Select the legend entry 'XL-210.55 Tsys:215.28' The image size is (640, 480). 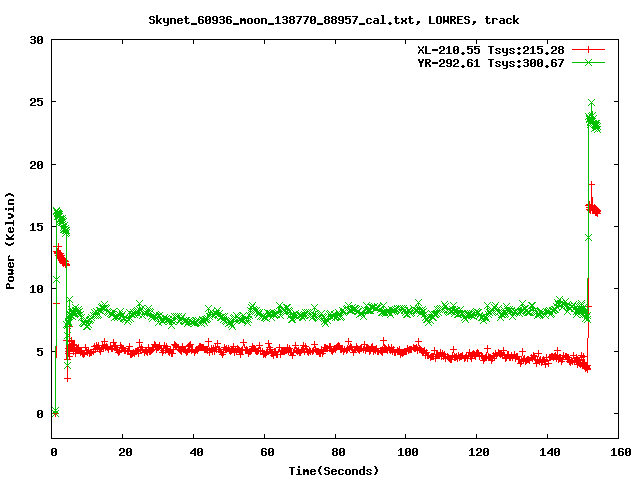pyautogui.click(x=491, y=50)
